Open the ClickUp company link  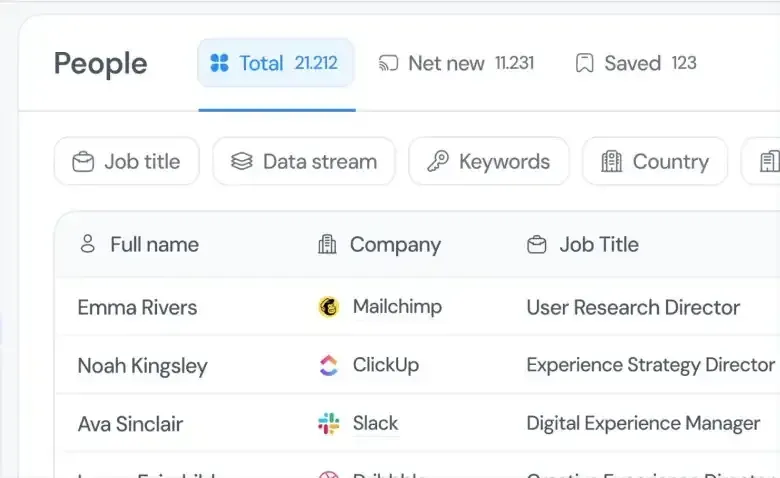tap(386, 365)
